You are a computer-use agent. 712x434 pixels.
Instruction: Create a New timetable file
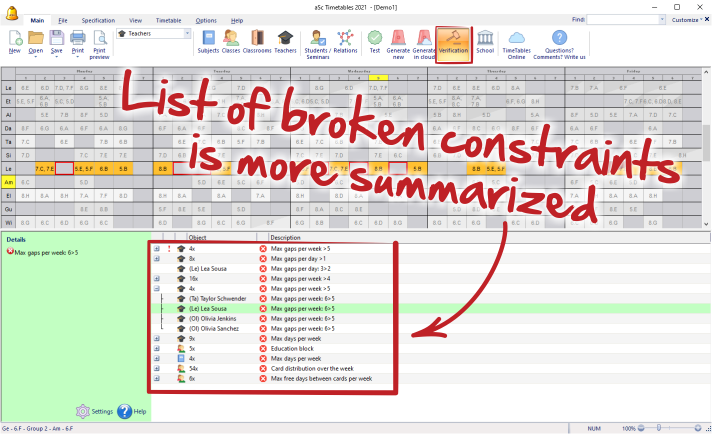(x=15, y=43)
